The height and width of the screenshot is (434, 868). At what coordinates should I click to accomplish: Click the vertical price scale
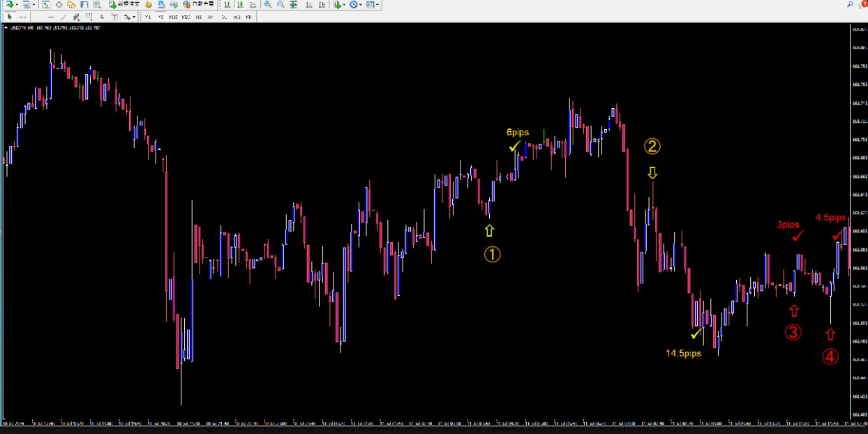pos(858,222)
